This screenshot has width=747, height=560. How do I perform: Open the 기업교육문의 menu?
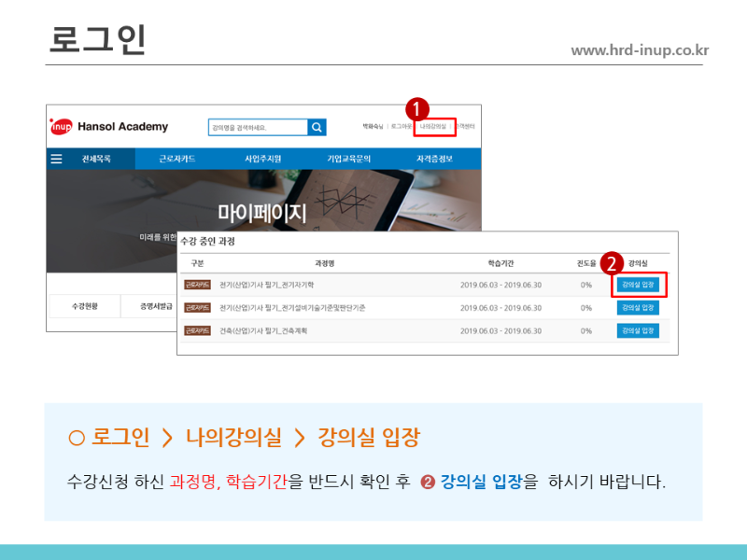[x=348, y=159]
